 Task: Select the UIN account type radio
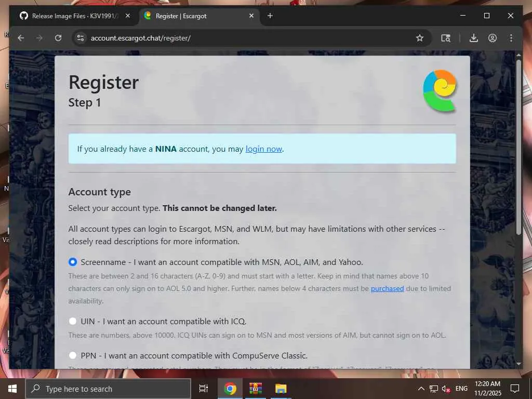73,321
